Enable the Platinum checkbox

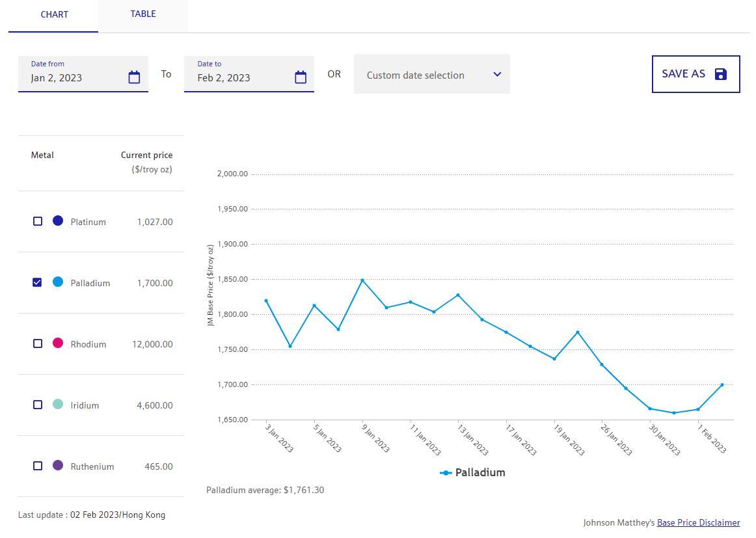point(38,221)
